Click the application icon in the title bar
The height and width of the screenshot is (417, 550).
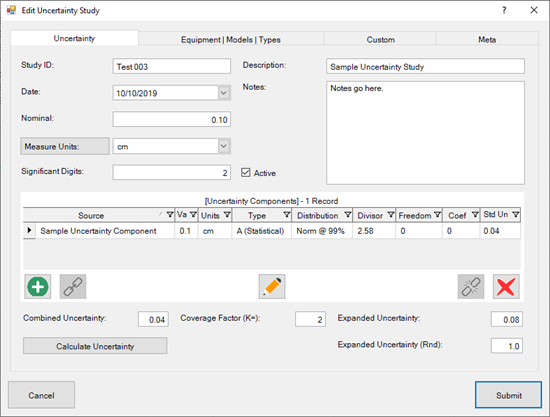tap(11, 10)
